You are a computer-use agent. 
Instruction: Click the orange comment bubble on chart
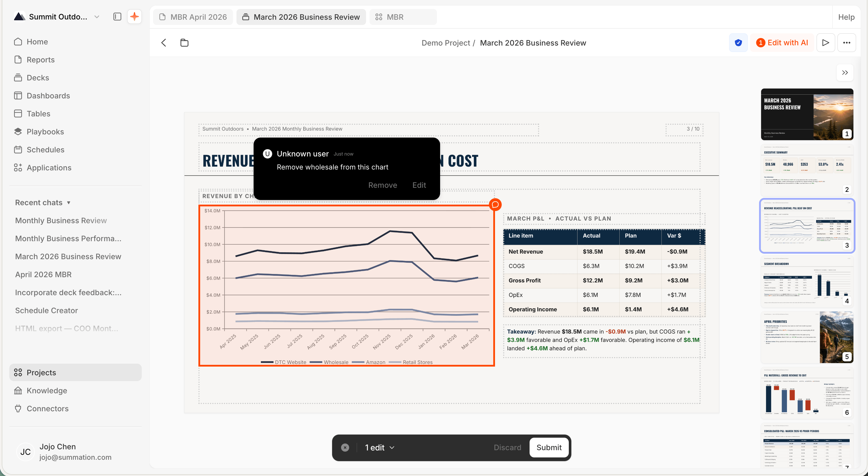pyautogui.click(x=495, y=204)
